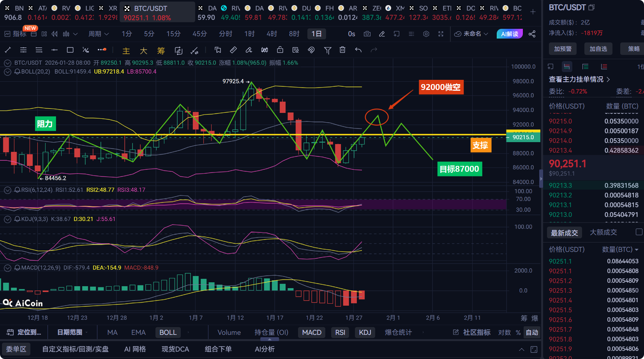Collapse the BOLL indicator row on the chart

[7, 72]
